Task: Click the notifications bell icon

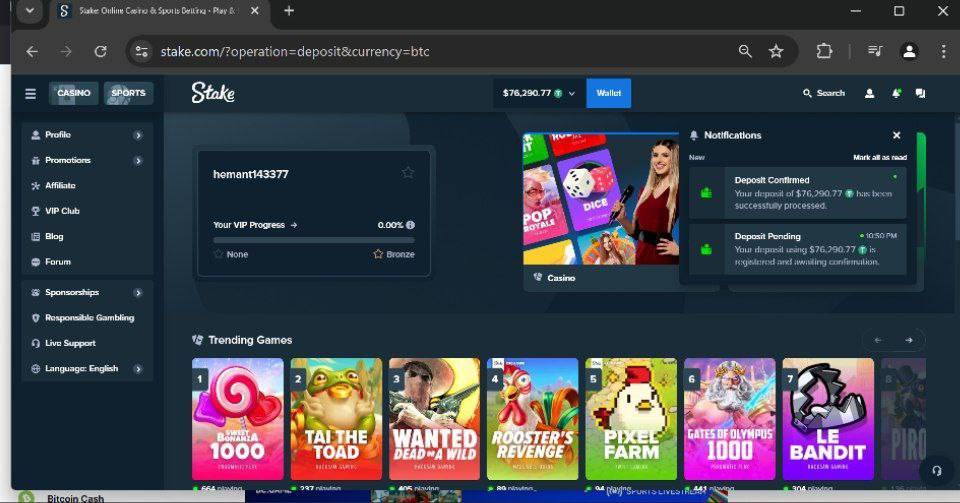Action: coord(896,93)
